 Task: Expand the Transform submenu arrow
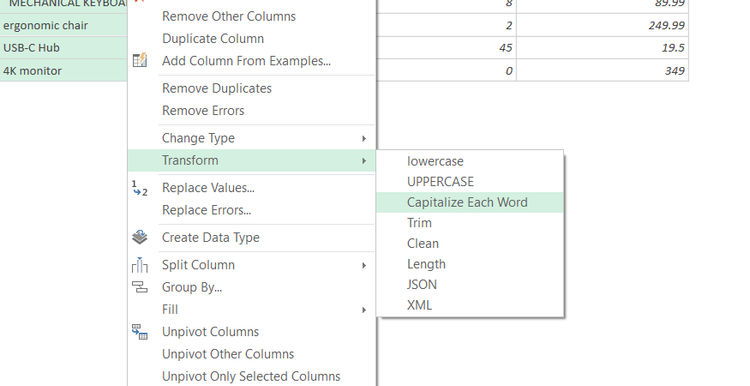tap(364, 161)
